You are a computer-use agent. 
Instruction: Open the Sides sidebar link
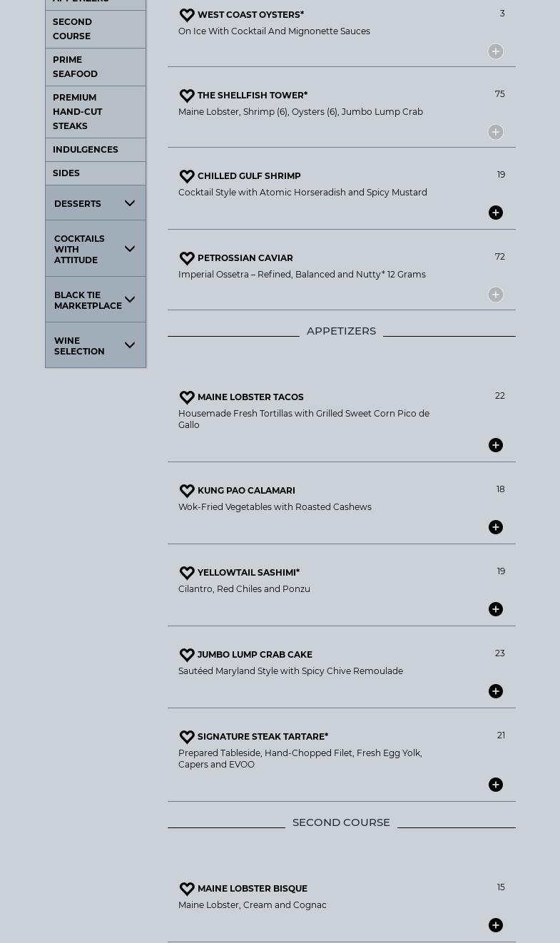click(x=66, y=173)
